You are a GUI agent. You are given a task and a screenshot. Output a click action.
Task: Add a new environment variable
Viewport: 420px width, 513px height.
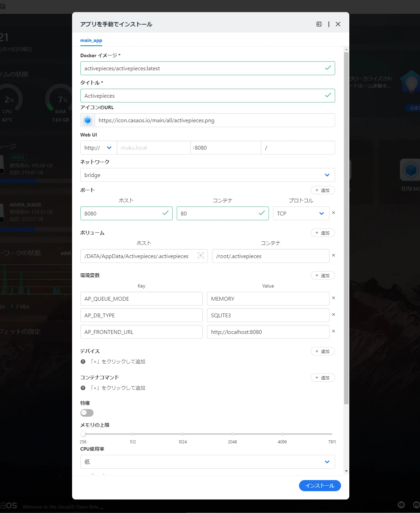pyautogui.click(x=323, y=275)
